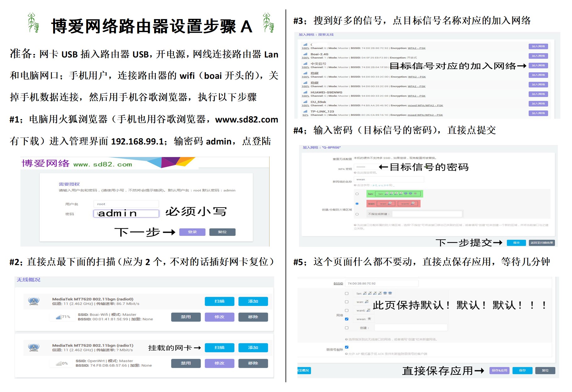572x392 pixels.
Task: Click the WPA 密钥 password field
Action: 365,167
